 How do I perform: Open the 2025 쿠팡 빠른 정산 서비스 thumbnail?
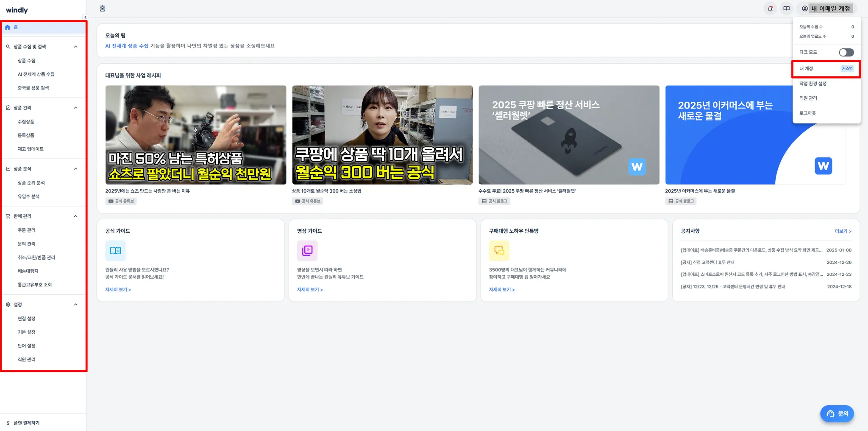coord(569,135)
